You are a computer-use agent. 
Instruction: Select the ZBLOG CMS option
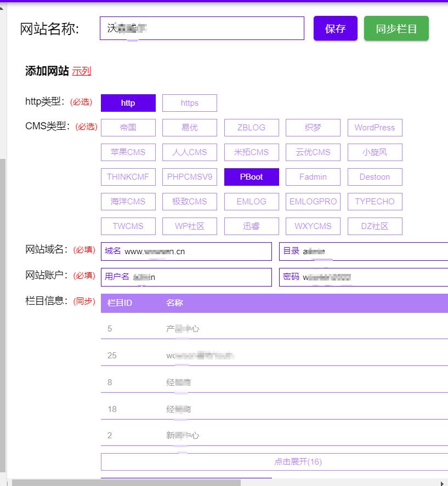tap(251, 128)
